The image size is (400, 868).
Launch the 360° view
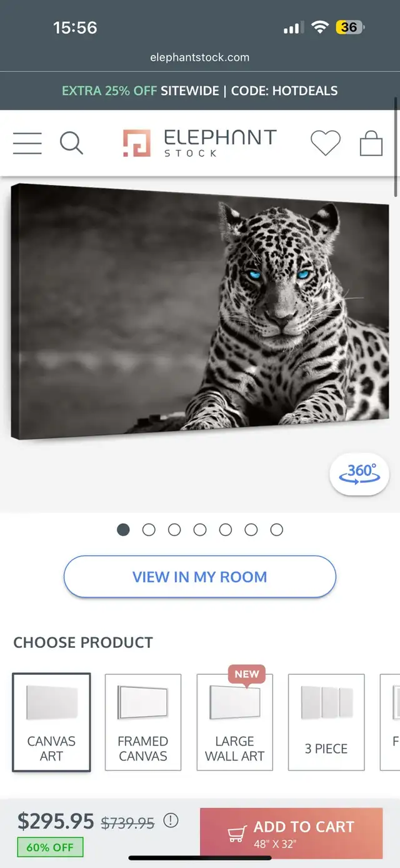[x=359, y=474]
